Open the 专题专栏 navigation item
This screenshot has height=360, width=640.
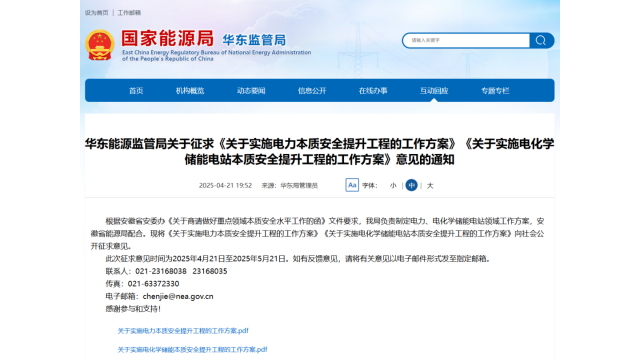pos(495,91)
